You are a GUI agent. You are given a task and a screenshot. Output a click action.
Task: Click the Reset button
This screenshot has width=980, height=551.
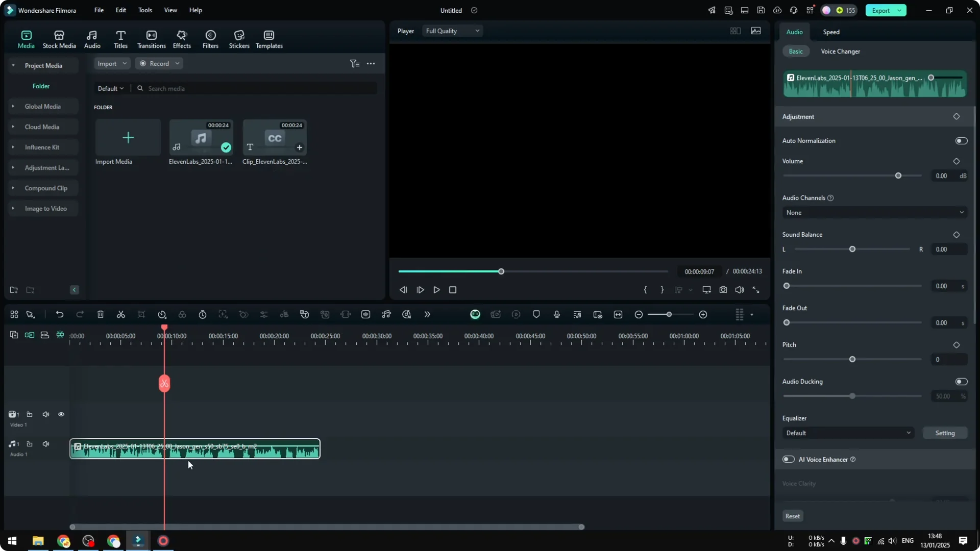[x=793, y=516]
